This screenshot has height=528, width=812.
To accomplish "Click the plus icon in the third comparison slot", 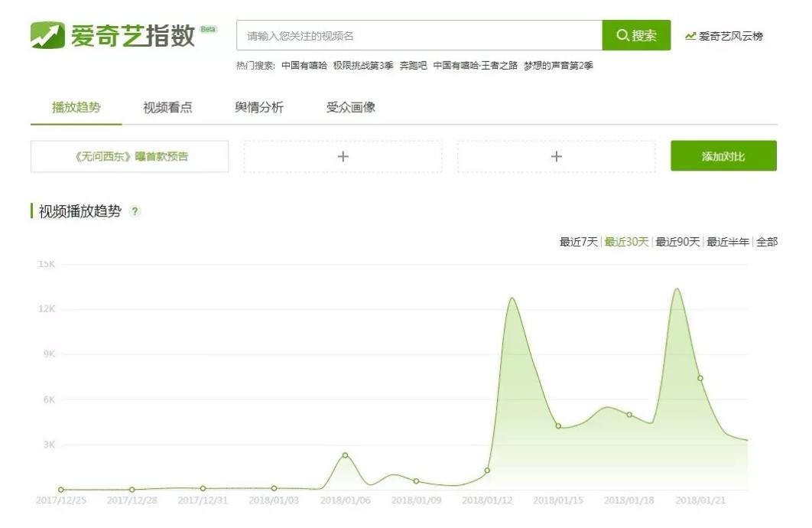I will [x=556, y=156].
